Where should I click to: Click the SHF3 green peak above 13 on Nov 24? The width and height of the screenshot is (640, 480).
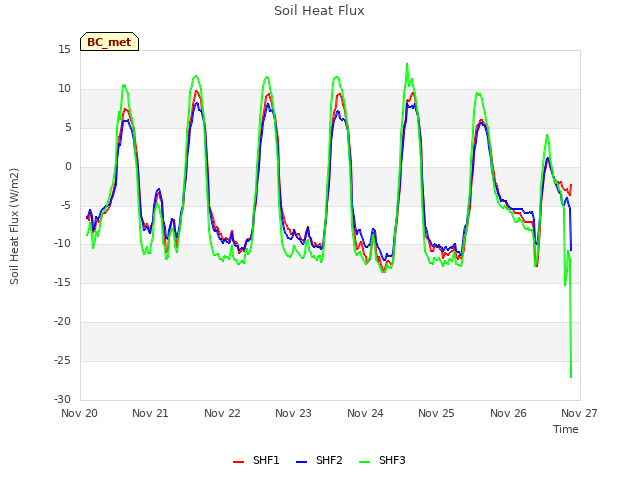coord(407,64)
